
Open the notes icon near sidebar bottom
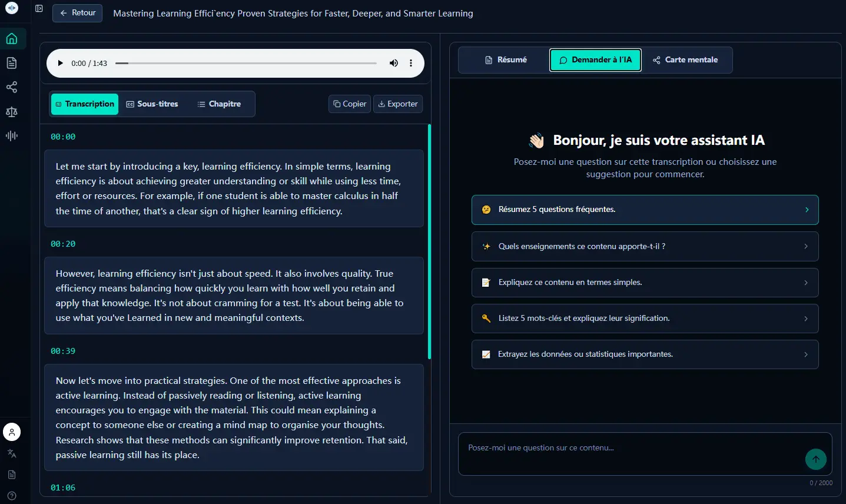click(x=12, y=475)
